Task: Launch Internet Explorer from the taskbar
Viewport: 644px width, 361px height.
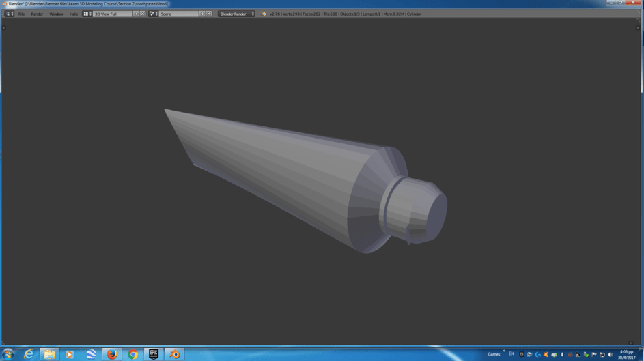Action: (28, 354)
